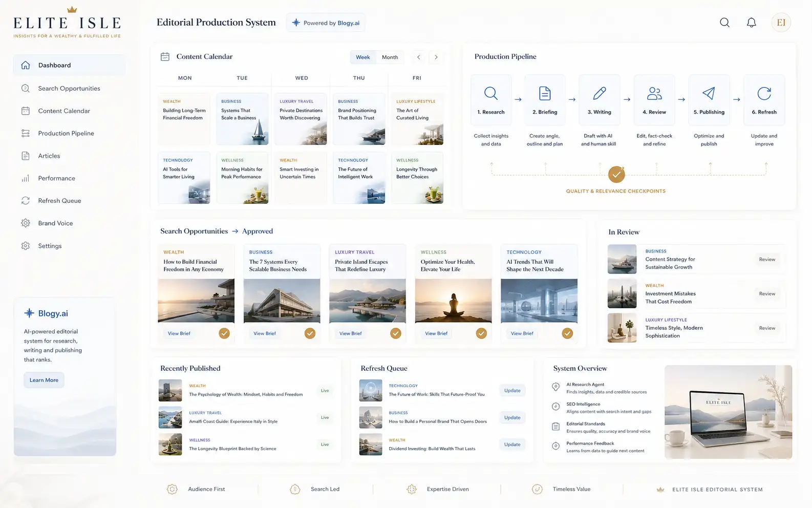Image resolution: width=812 pixels, height=508 pixels.
Task: Click the Content Calendar panel calendar icon
Action: (x=165, y=57)
